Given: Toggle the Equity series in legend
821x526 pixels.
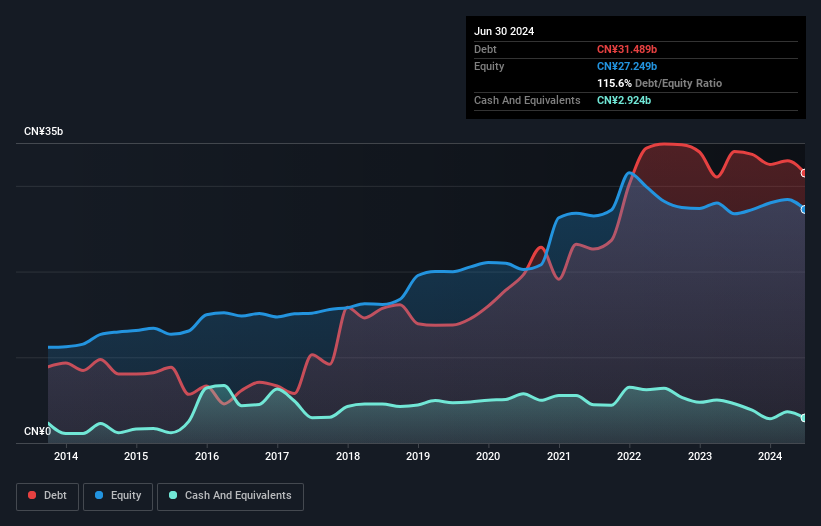Looking at the screenshot, I should [119, 495].
